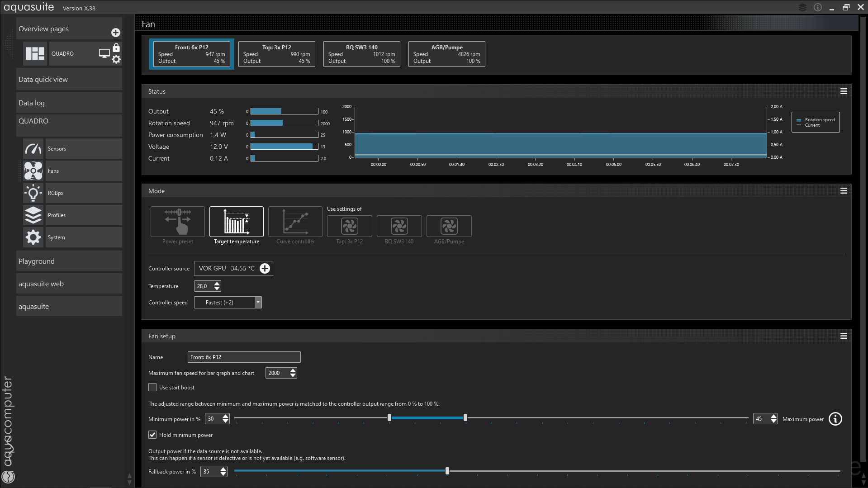Click the desktop monitor icon for QUADRO page

104,53
